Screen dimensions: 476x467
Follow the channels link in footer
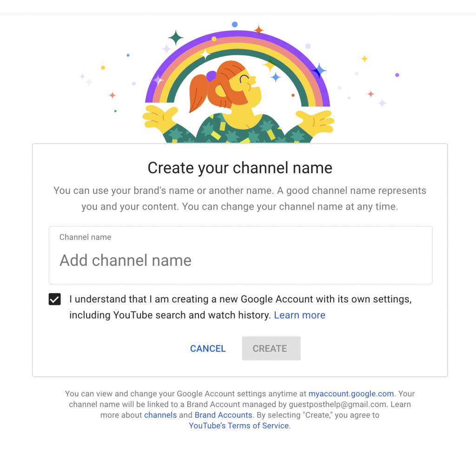(160, 415)
